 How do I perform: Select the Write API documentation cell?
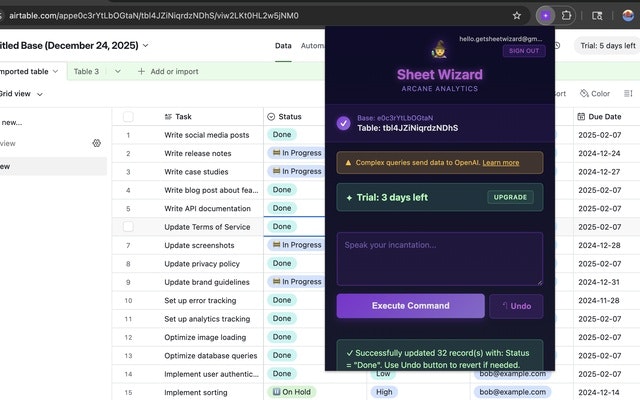tap(207, 209)
